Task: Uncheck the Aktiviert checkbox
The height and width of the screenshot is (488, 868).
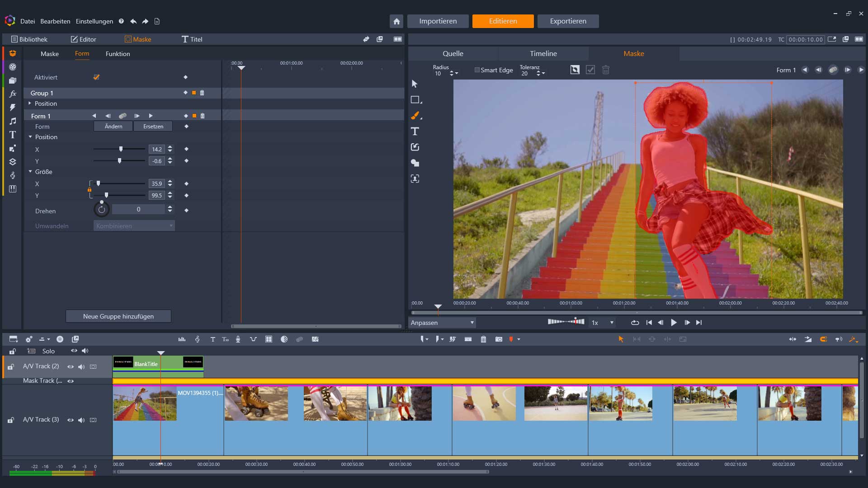Action: point(96,77)
